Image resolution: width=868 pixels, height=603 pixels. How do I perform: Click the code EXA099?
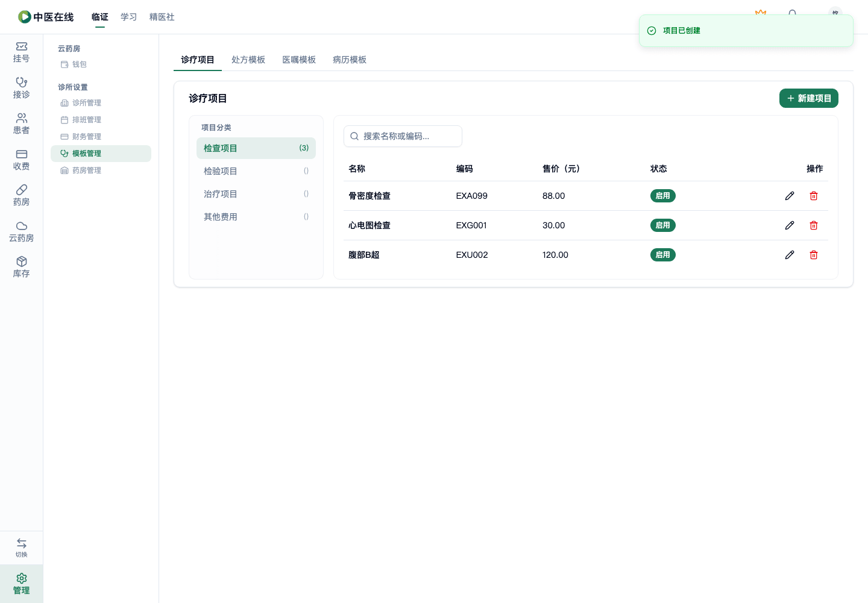pos(472,196)
